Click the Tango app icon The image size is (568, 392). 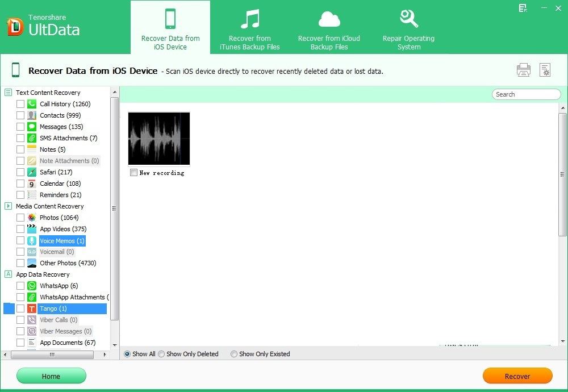point(32,308)
